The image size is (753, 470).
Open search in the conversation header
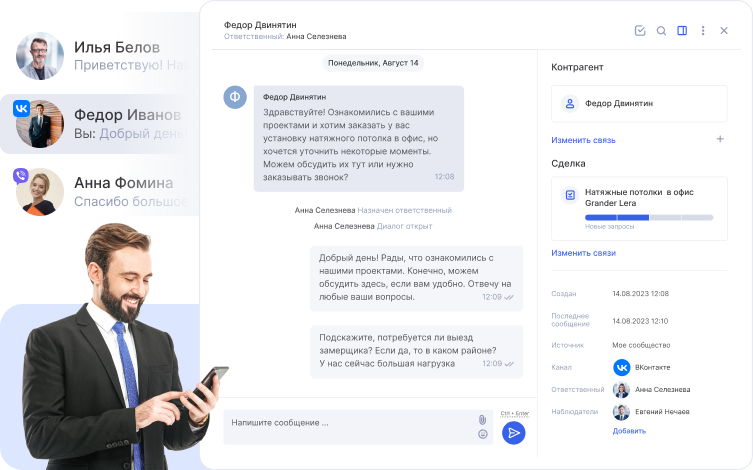[x=661, y=31]
